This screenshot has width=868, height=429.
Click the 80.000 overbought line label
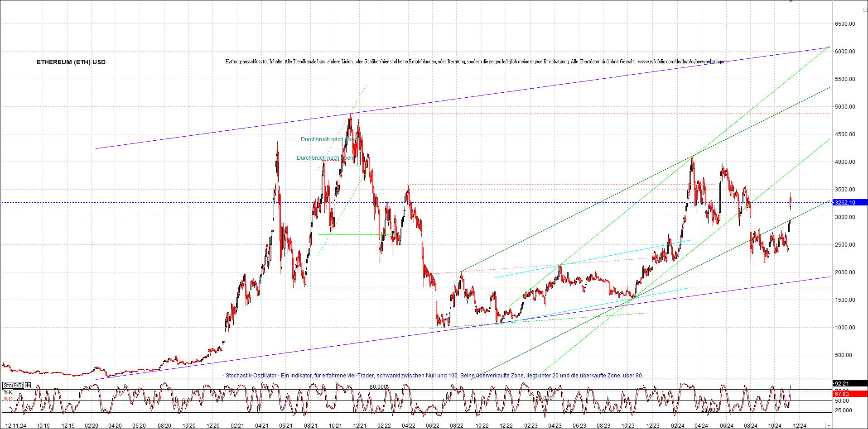379,387
